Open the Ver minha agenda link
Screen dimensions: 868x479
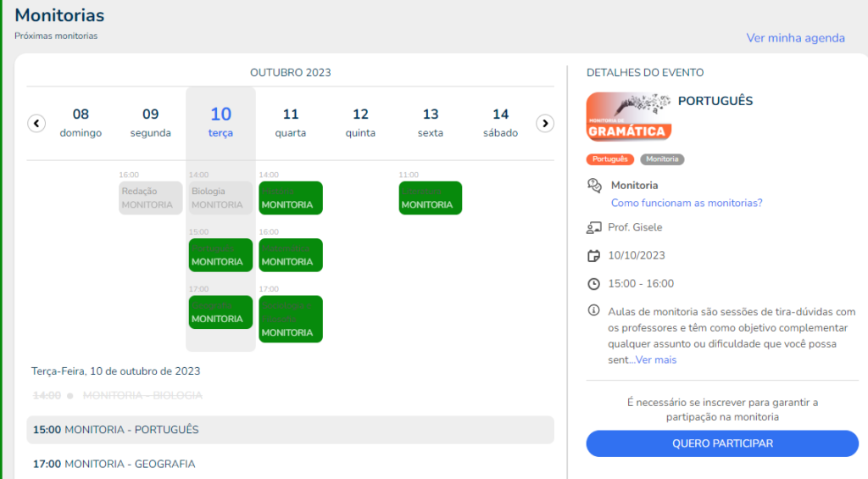pos(795,38)
